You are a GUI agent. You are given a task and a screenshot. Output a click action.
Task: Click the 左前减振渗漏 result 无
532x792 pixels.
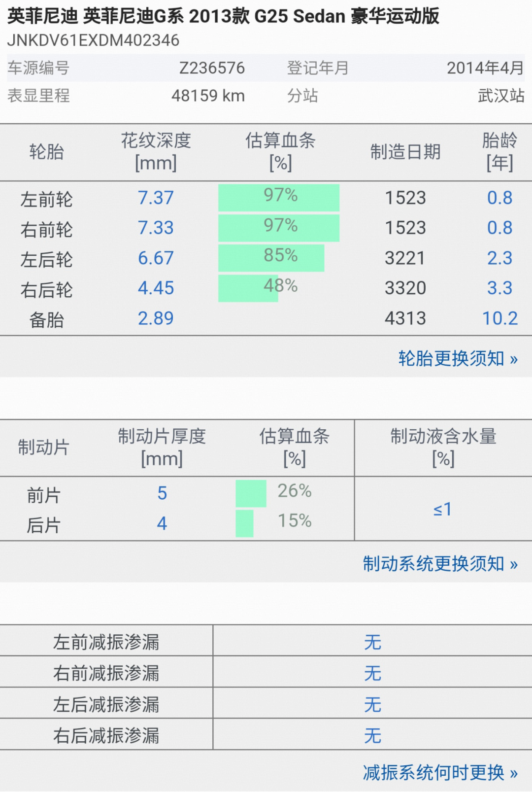point(372,642)
